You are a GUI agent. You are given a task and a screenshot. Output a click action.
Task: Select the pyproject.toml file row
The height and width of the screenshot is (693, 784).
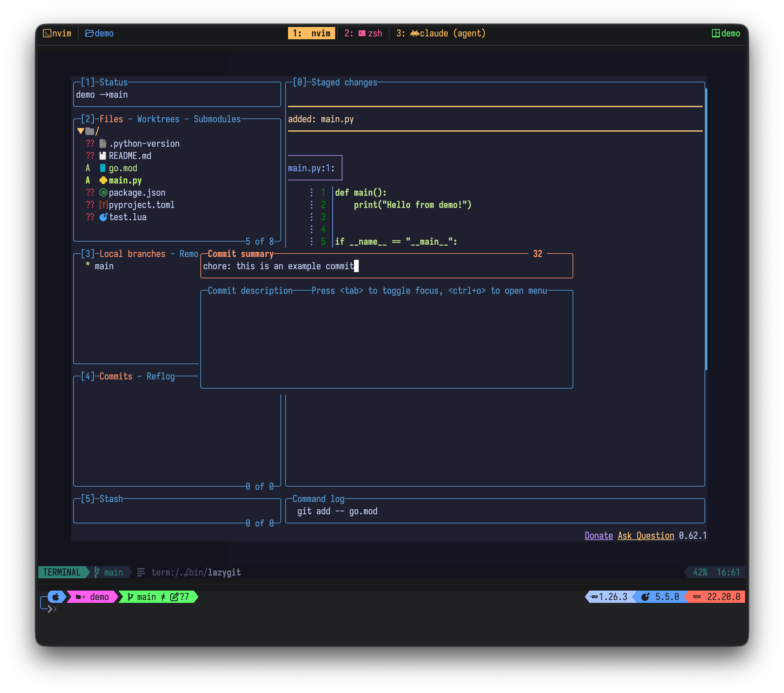(177, 205)
